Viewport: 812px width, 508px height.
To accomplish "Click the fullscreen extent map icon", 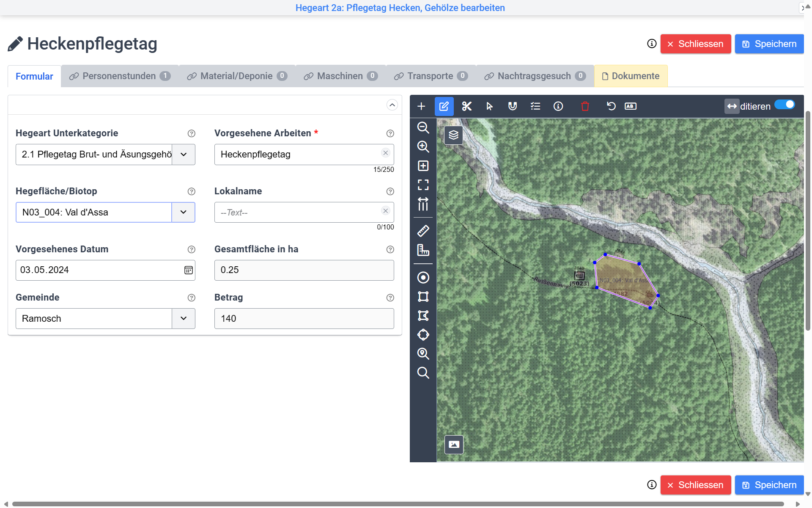I will click(423, 185).
